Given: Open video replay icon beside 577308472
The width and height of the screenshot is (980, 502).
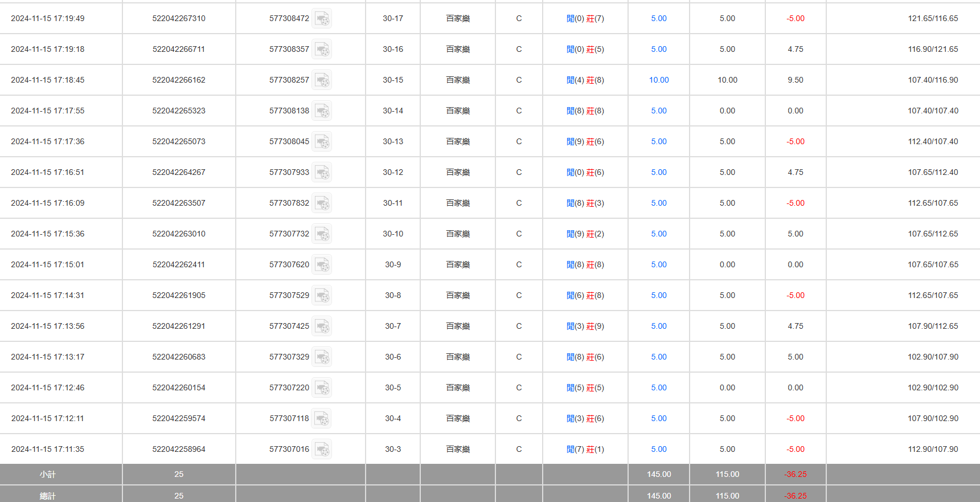Looking at the screenshot, I should click(322, 19).
